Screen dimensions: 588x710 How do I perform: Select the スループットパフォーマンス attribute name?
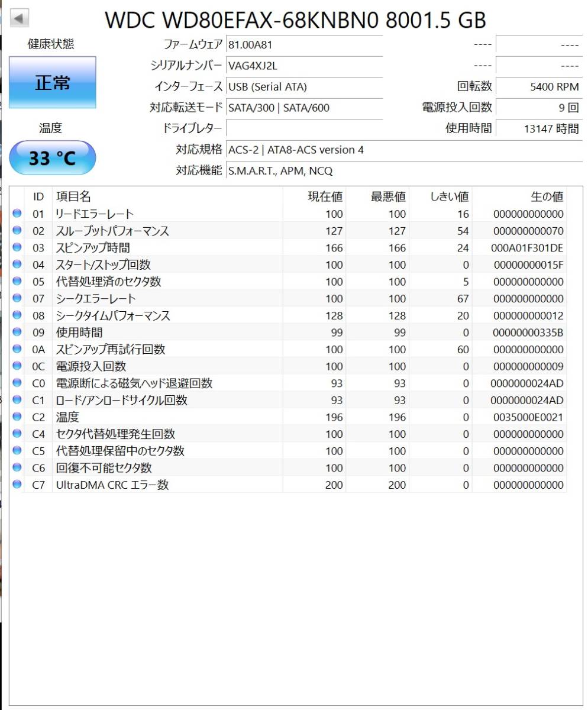(x=112, y=231)
